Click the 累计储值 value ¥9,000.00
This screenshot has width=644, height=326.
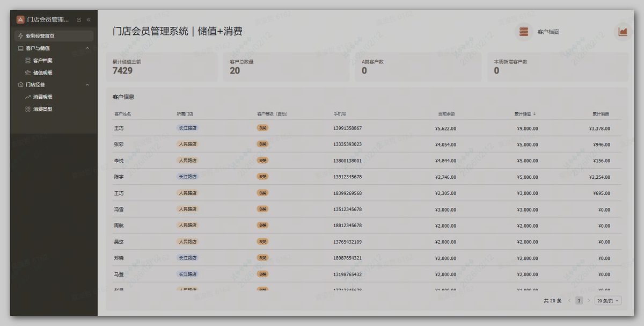(x=527, y=128)
